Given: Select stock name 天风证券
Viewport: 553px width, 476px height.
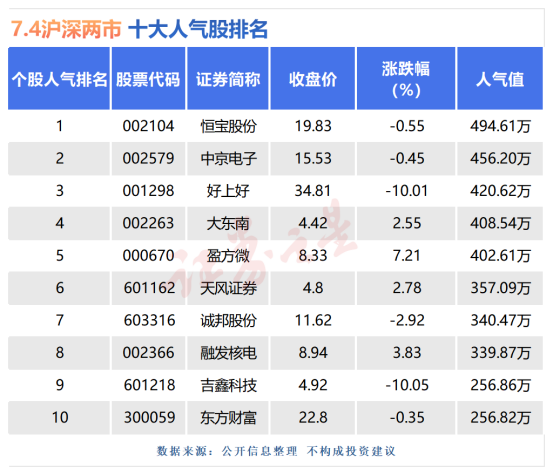Looking at the screenshot, I should (x=228, y=288).
